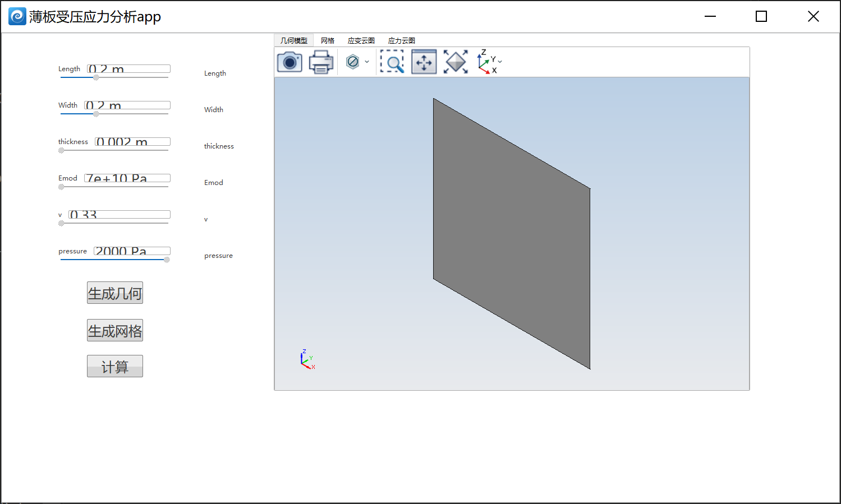
Task: Switch to the 几何模型 tab
Action: (x=294, y=40)
